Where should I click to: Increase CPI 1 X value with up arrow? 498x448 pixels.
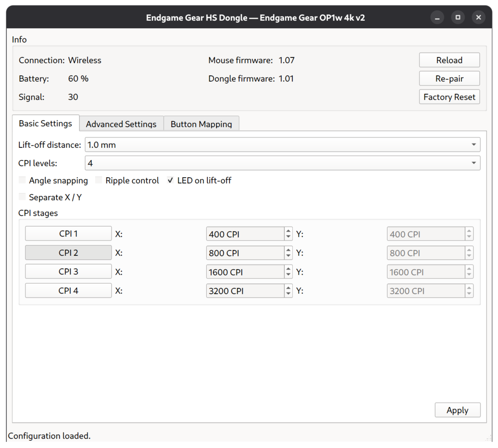tap(288, 231)
